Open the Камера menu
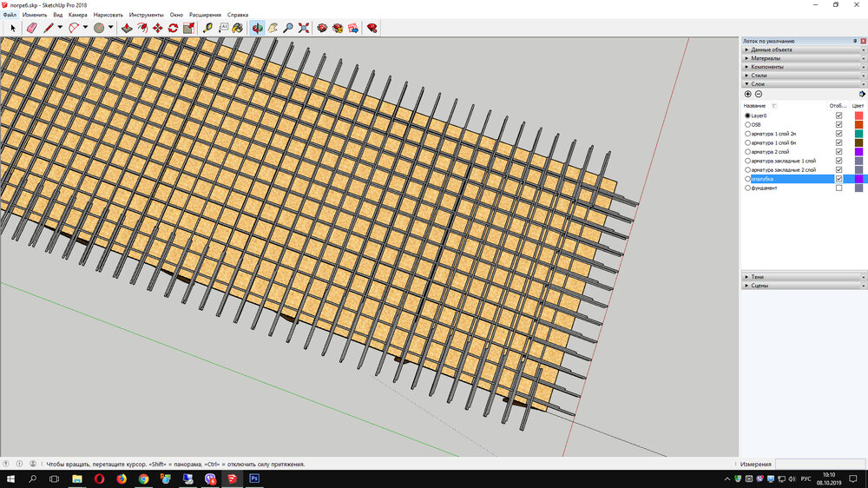 coord(77,15)
